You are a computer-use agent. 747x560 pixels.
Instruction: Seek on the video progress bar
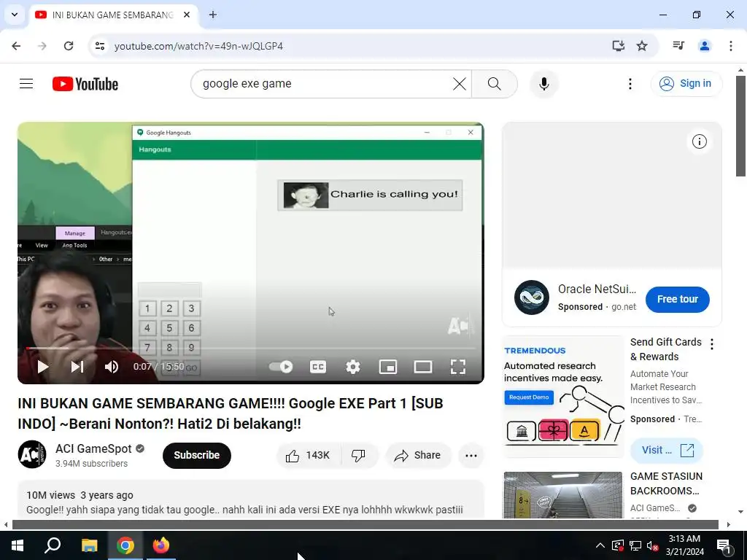pyautogui.click(x=251, y=349)
